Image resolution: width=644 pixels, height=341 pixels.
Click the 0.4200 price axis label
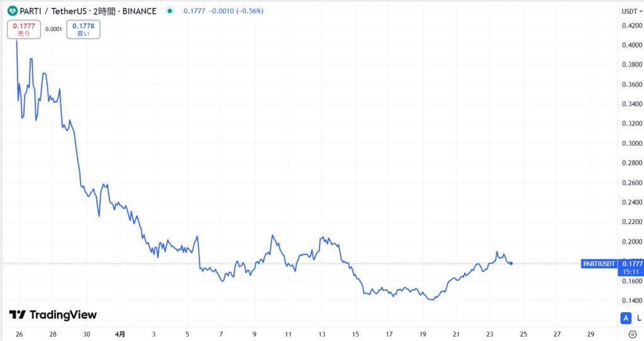click(x=632, y=26)
